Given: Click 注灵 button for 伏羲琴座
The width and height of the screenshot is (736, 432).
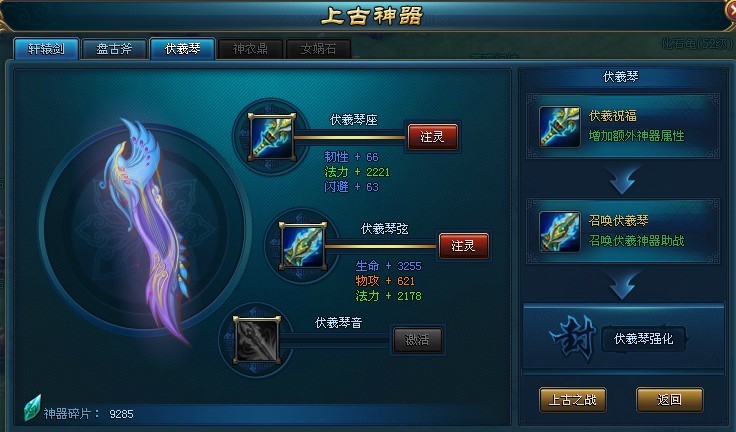Looking at the screenshot, I should tap(432, 137).
